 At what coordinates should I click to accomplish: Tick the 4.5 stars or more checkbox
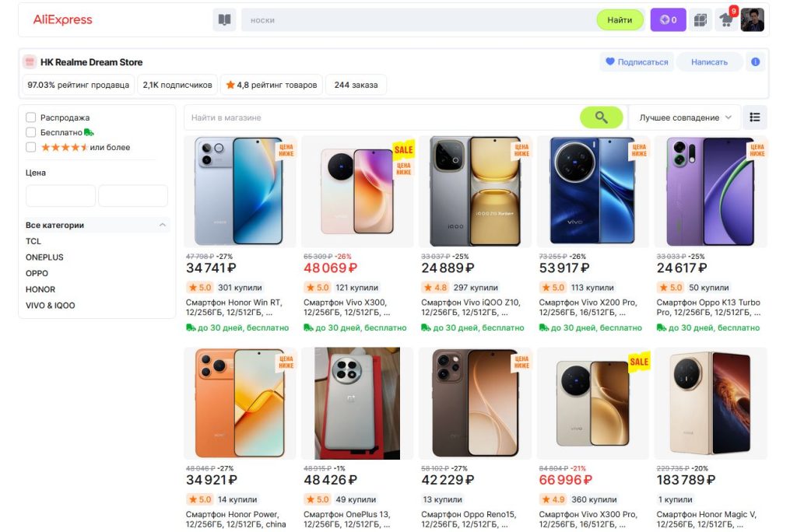[x=31, y=147]
